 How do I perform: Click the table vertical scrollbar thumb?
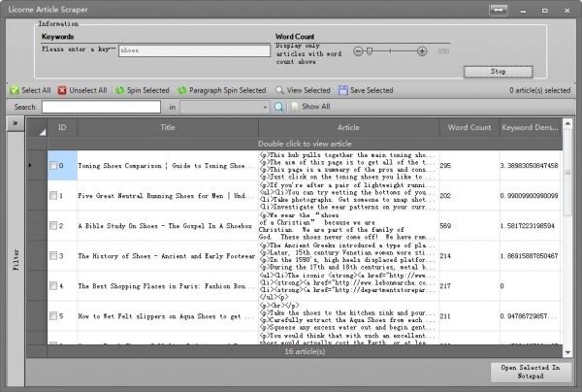567,173
